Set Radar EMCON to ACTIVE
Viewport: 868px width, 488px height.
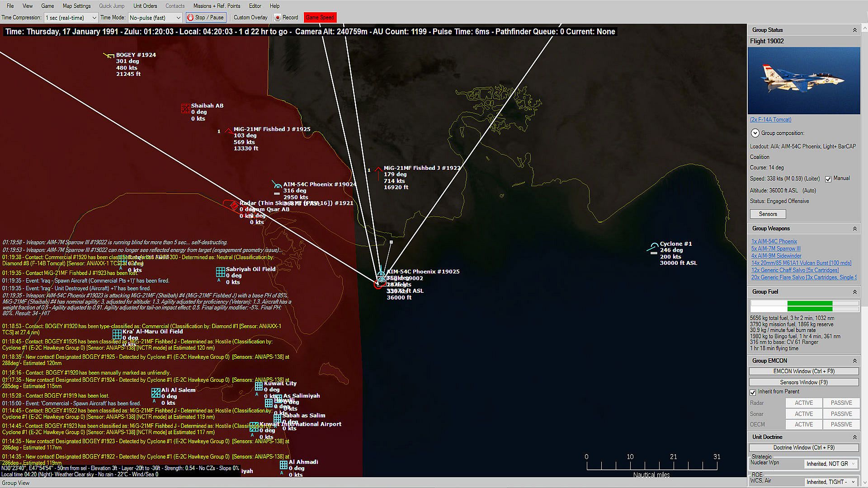point(803,403)
